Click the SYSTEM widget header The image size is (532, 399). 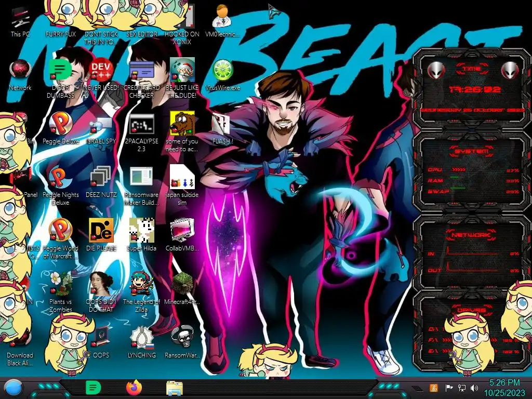coord(471,151)
